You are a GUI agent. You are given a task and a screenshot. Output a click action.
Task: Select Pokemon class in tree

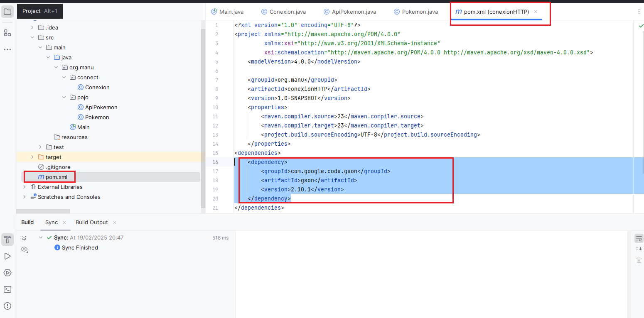pyautogui.click(x=93, y=117)
